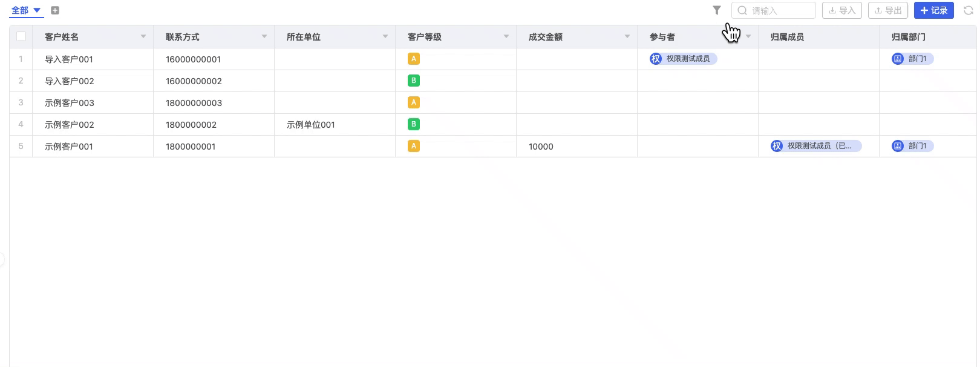Image resolution: width=980 pixels, height=367 pixels.
Task: Click the 导入 import button
Action: pyautogui.click(x=841, y=10)
